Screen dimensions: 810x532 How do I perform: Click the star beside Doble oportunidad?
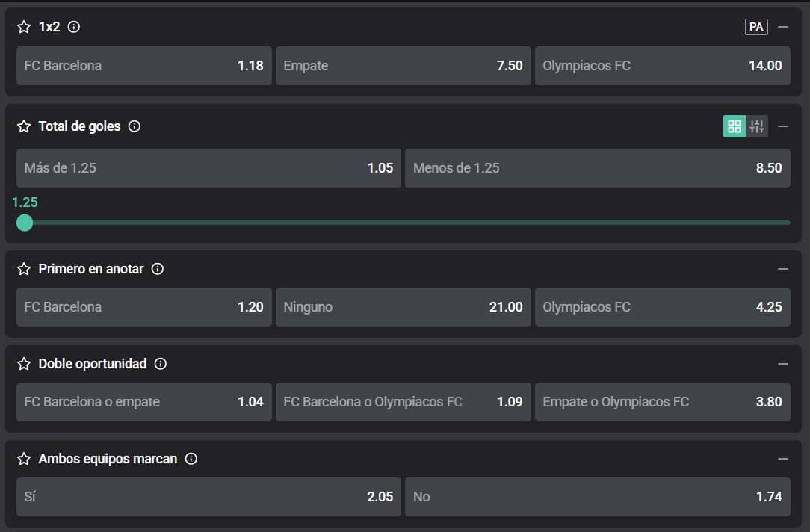[24, 364]
